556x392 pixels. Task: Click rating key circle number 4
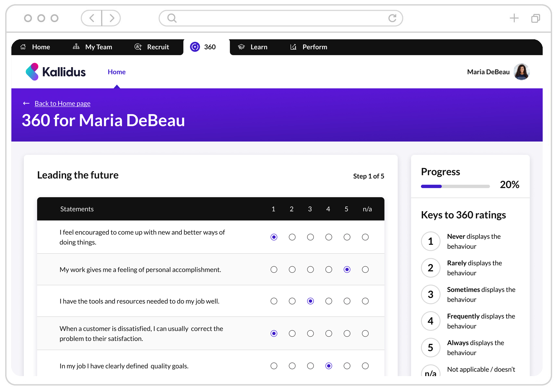pyautogui.click(x=431, y=321)
